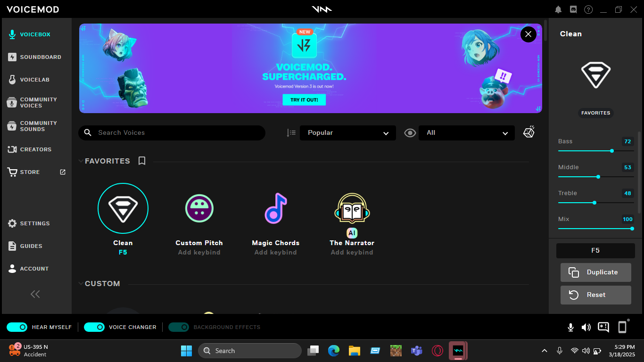Viewport: 644px width, 362px height.
Task: Select the Magic Chords voice
Action: click(x=276, y=208)
